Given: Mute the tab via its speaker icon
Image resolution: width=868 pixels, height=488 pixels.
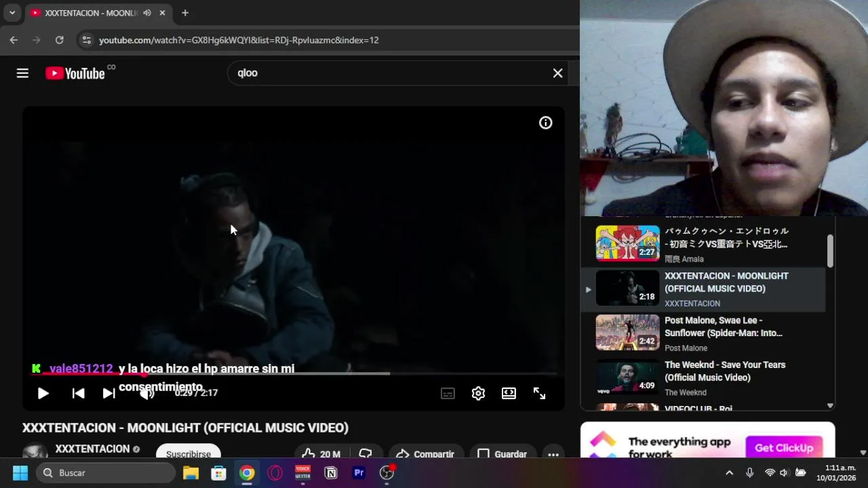Looking at the screenshot, I should [x=147, y=13].
